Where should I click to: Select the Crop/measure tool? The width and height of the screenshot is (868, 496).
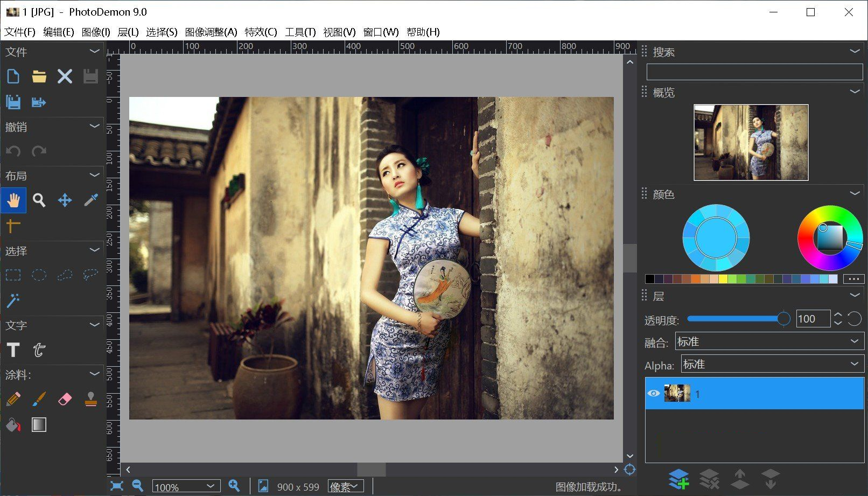(x=13, y=226)
